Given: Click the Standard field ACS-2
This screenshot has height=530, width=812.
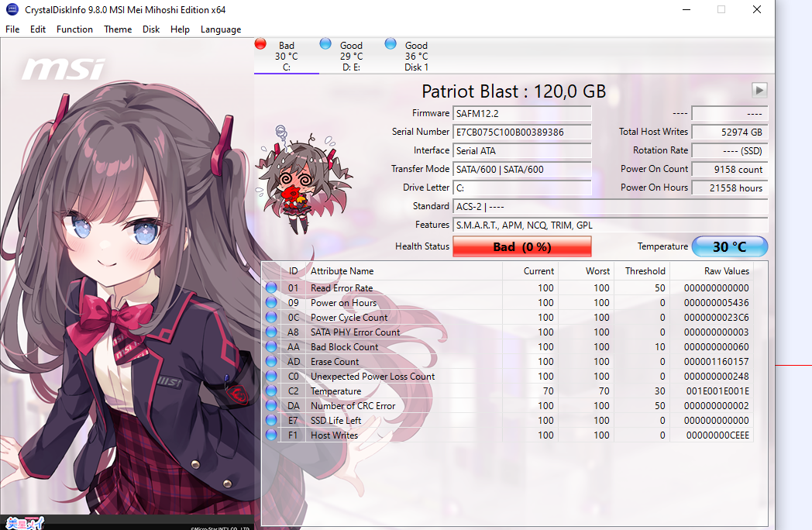Looking at the screenshot, I should pos(610,207).
